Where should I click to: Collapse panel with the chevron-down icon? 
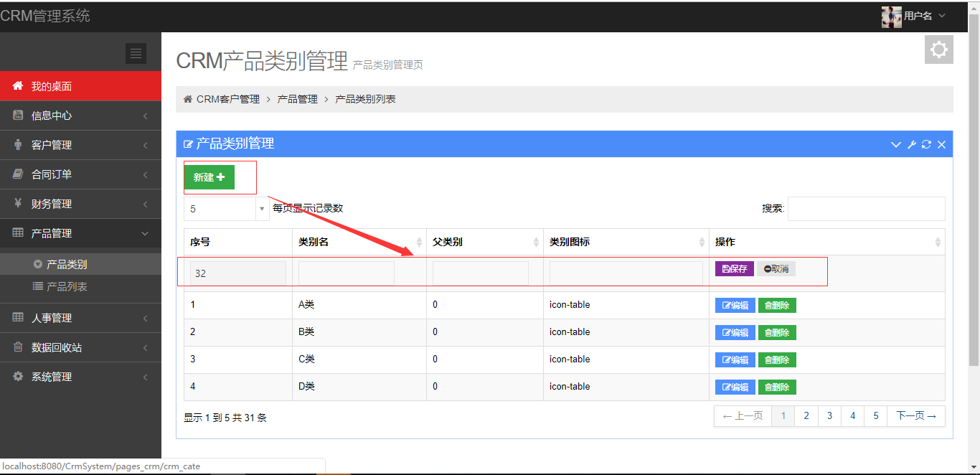click(896, 144)
